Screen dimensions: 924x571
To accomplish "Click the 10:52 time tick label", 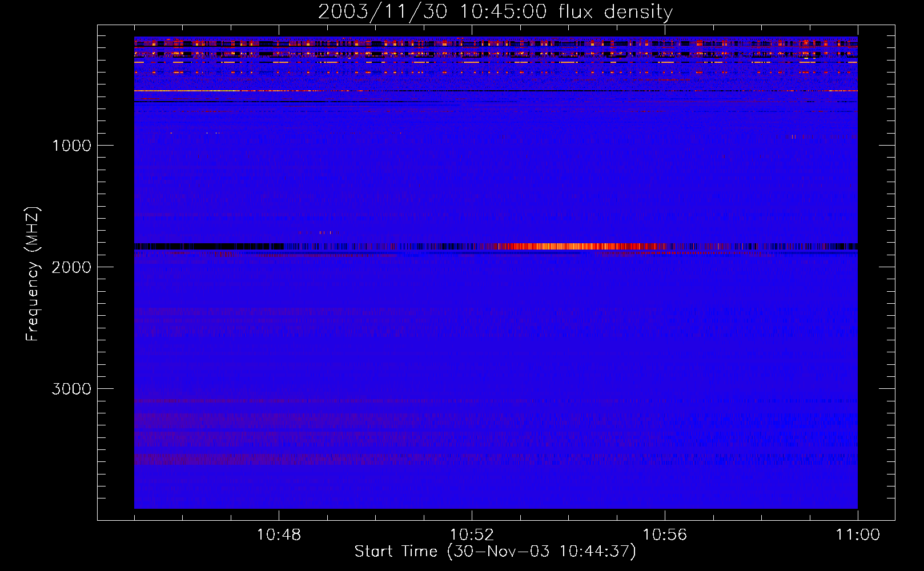I will pos(472,535).
